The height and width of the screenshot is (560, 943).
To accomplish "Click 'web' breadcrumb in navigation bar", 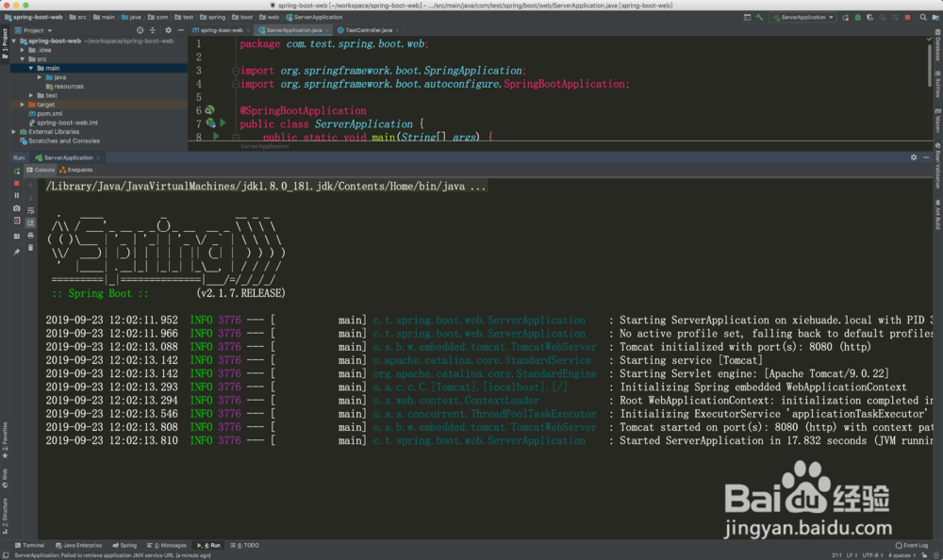I will [269, 18].
